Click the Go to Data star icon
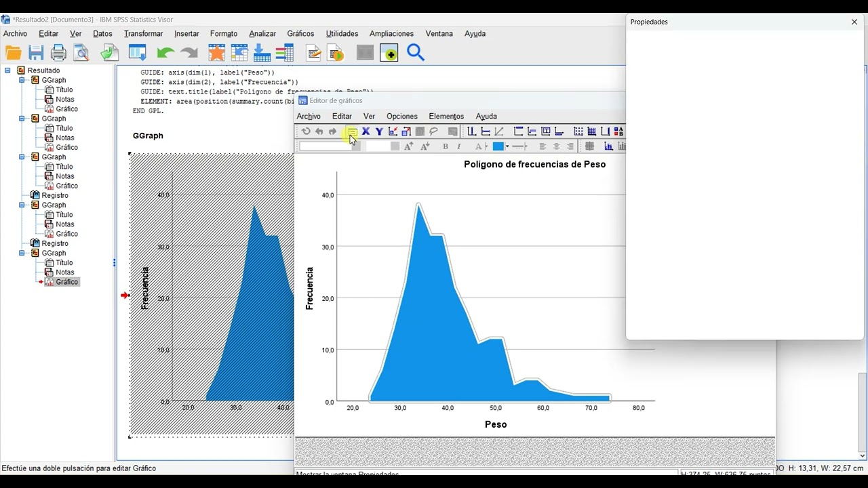Screen dimensions: 868x488 point(216,53)
